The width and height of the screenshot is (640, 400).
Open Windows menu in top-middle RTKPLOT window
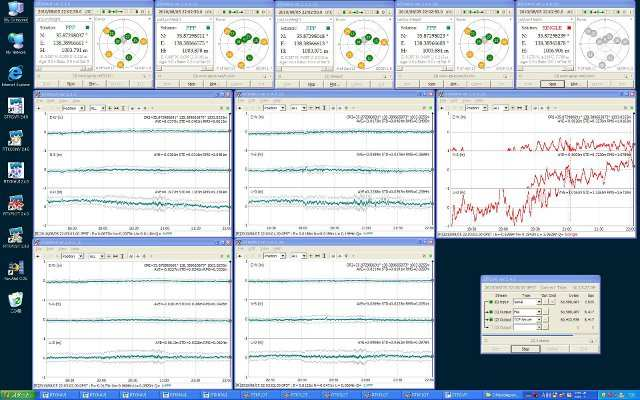click(x=277, y=101)
